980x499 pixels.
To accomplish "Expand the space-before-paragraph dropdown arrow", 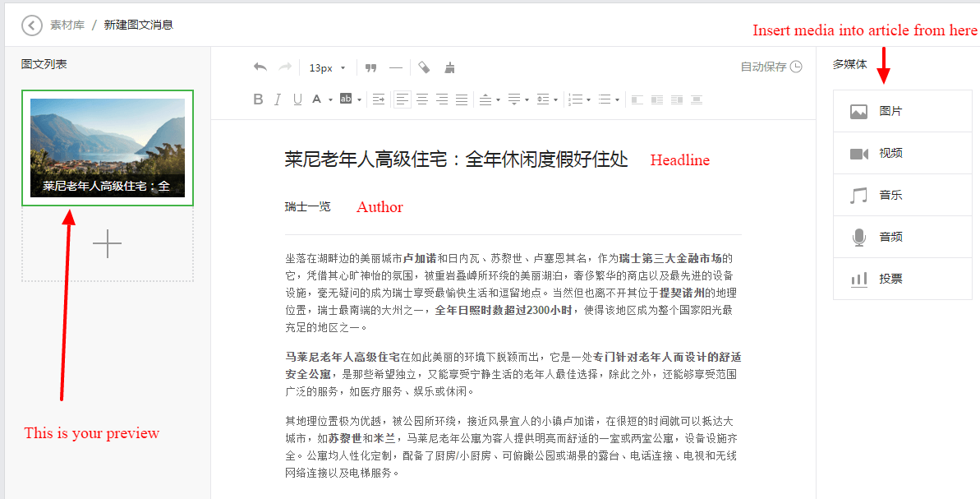I will pyautogui.click(x=498, y=99).
